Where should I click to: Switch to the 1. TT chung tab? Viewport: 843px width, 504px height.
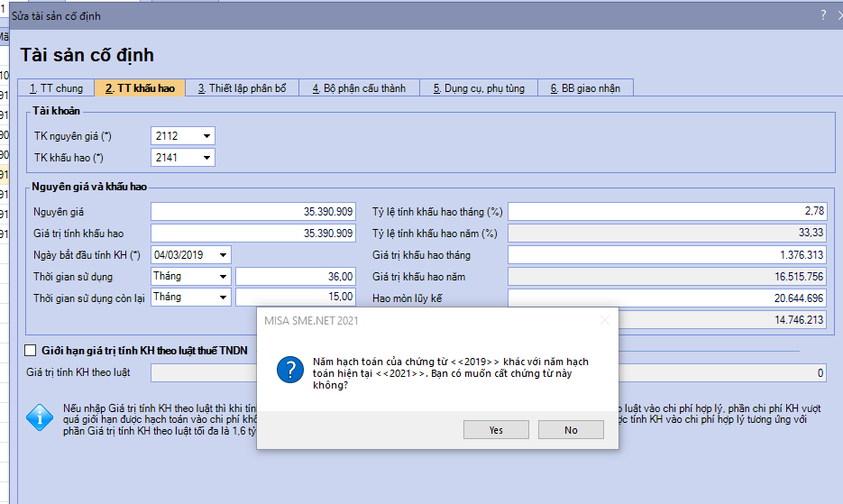(56, 88)
